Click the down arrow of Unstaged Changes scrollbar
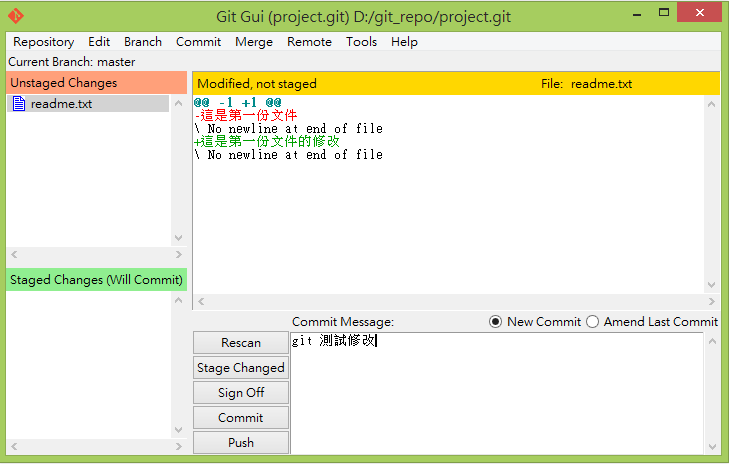 [179, 238]
